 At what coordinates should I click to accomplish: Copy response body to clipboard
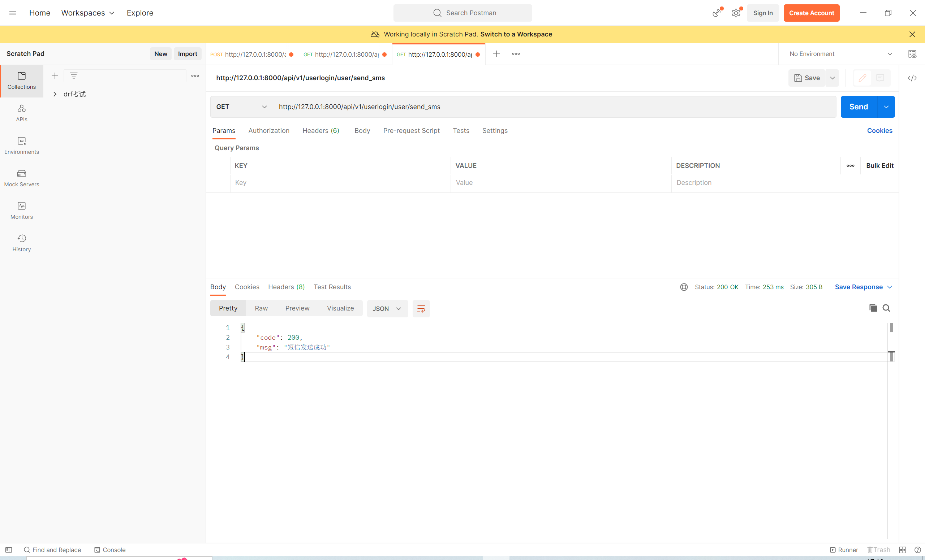(873, 308)
